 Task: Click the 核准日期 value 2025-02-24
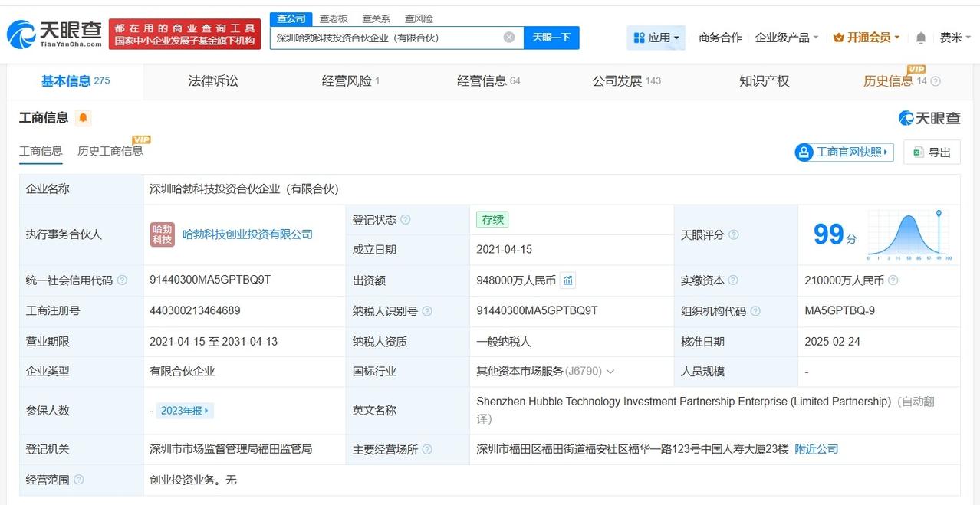point(832,342)
